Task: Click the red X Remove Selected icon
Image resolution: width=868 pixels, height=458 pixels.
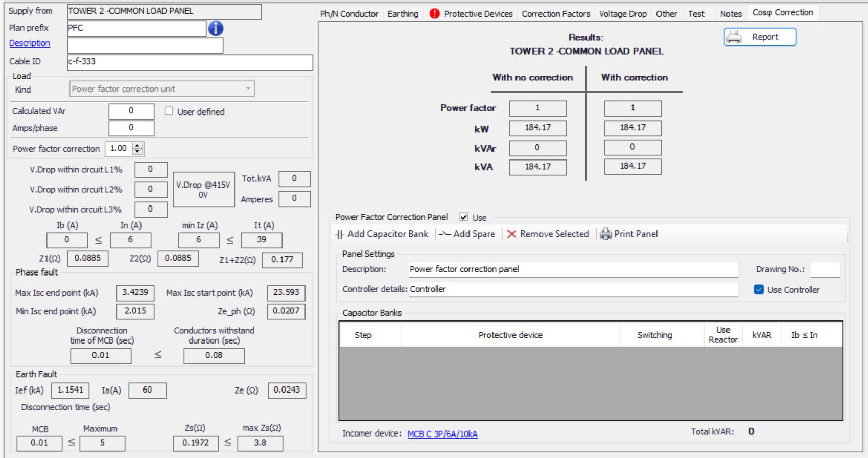Action: (511, 234)
